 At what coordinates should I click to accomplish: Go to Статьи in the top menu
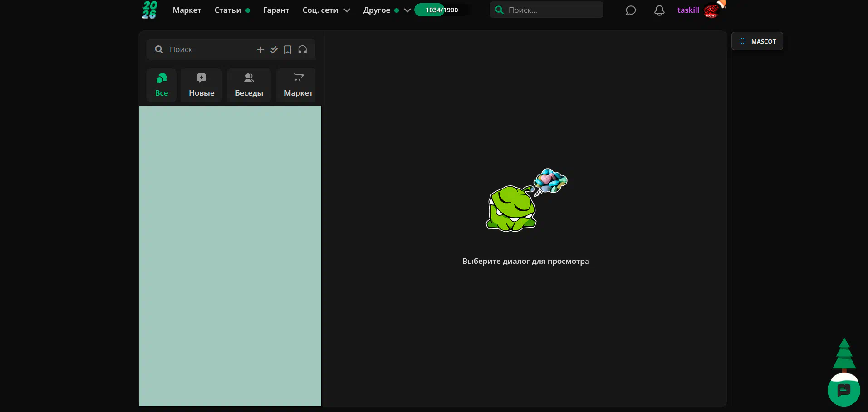[228, 10]
